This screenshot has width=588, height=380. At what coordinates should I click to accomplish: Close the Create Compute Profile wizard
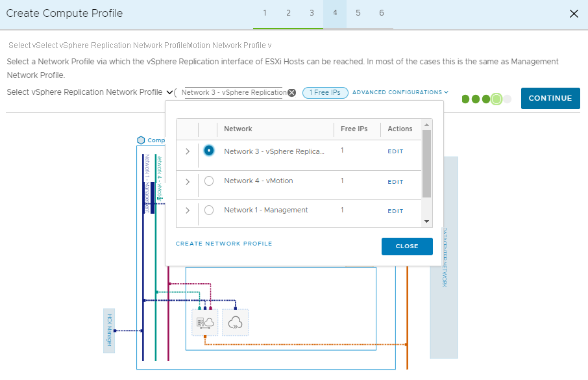point(574,14)
